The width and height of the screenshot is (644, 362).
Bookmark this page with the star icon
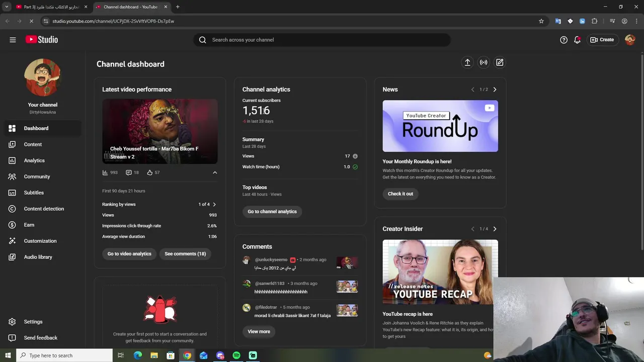pyautogui.click(x=541, y=21)
